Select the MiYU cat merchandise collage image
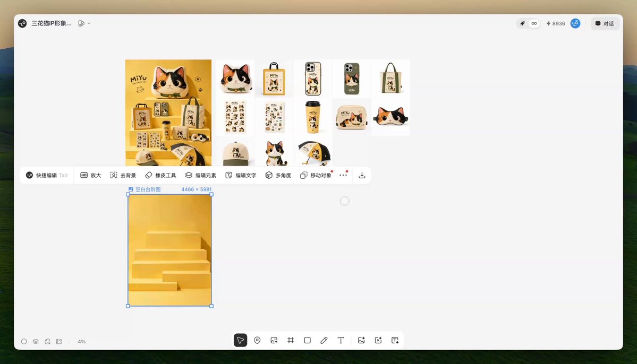 click(x=168, y=112)
